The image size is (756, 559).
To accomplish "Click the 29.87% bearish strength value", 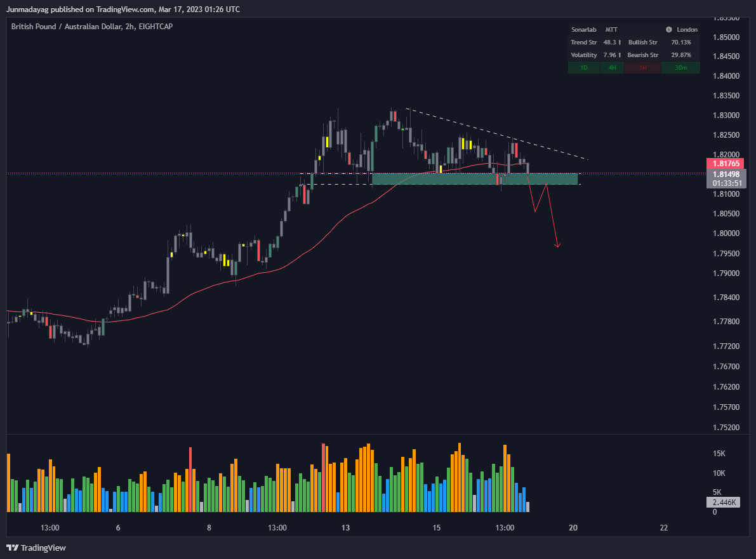I will click(x=681, y=55).
